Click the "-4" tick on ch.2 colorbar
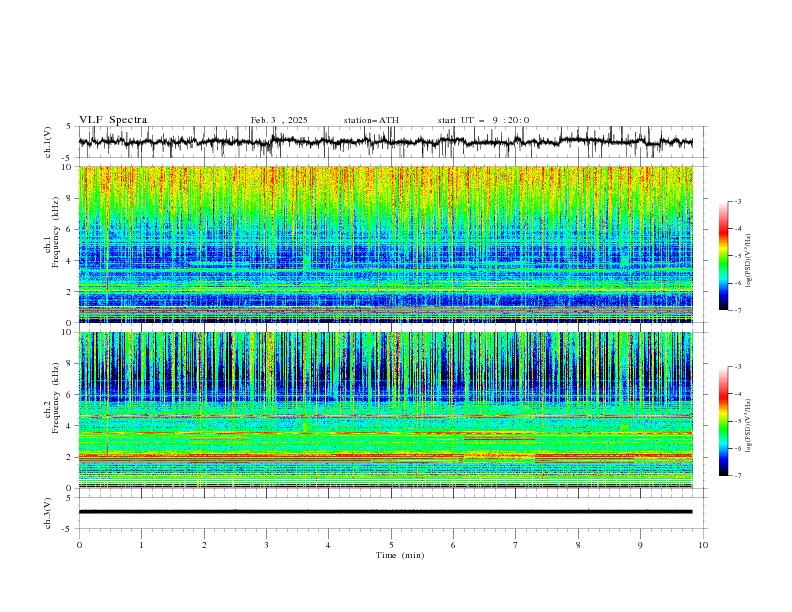 737,394
